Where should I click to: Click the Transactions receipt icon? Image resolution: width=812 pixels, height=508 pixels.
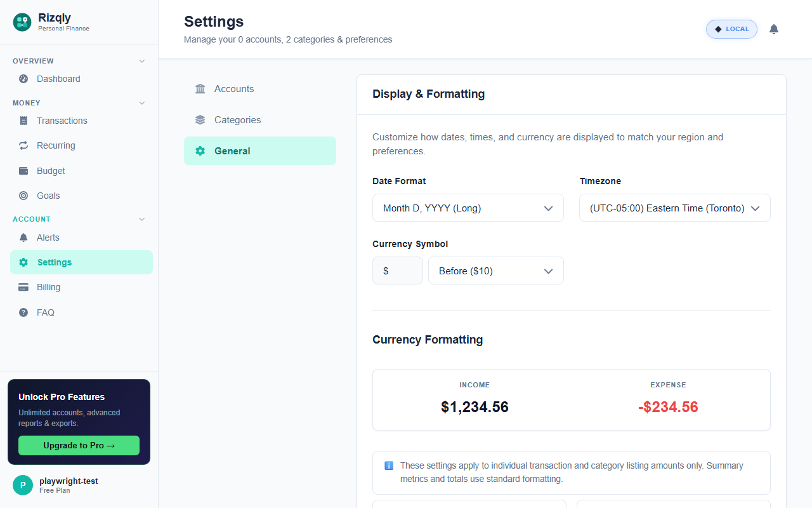click(23, 121)
